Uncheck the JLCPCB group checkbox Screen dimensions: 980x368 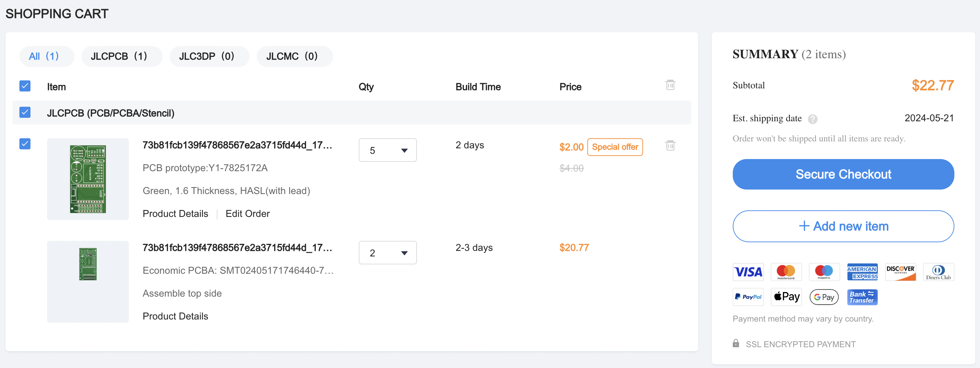[25, 112]
